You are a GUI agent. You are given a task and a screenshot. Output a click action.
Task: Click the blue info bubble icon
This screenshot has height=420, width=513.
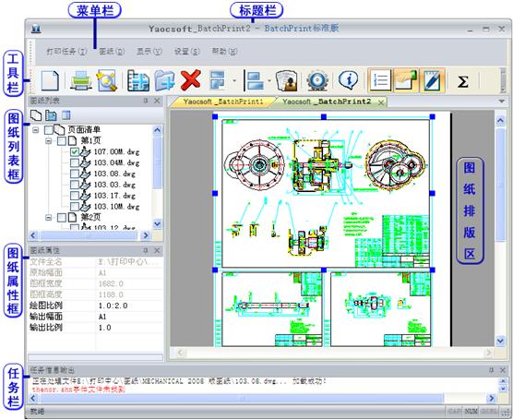point(348,80)
